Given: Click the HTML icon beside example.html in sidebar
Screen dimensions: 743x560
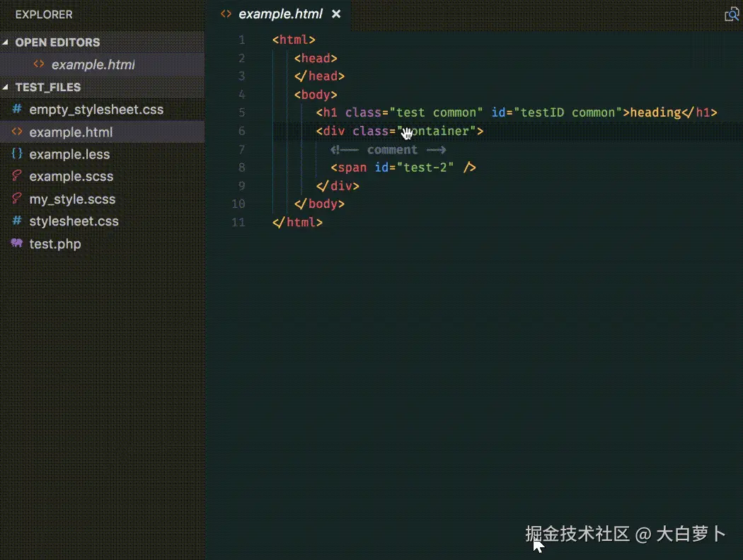Looking at the screenshot, I should coord(17,132).
